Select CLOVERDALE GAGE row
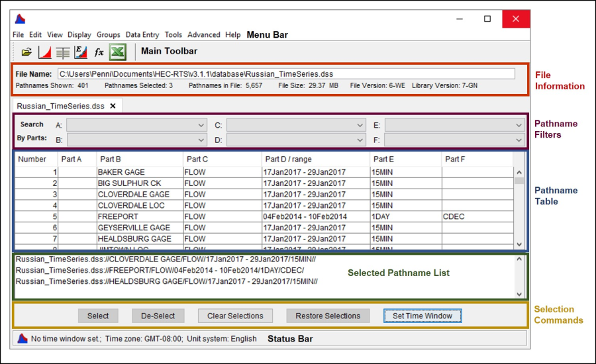Image resolution: width=596 pixels, height=364 pixels. [x=264, y=194]
